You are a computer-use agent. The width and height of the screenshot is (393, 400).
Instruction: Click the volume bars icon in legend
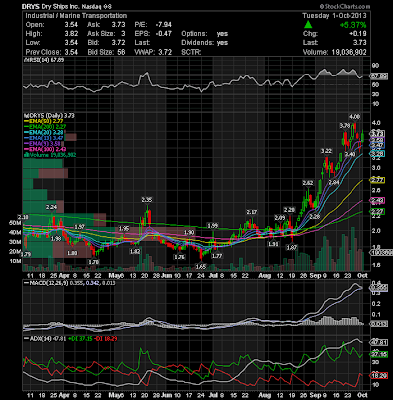coord(25,155)
